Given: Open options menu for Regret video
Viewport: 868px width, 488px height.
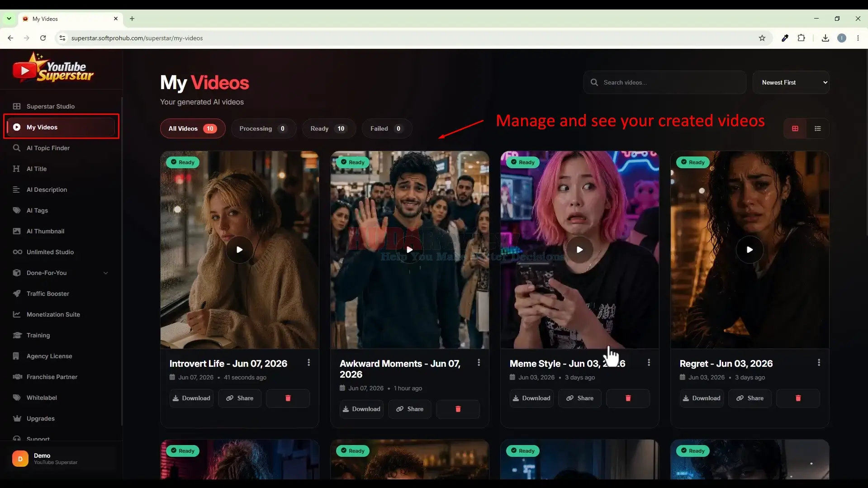Looking at the screenshot, I should point(819,363).
